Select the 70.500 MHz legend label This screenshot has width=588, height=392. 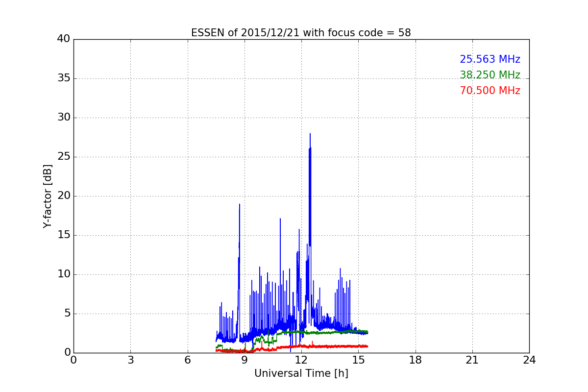[490, 91]
